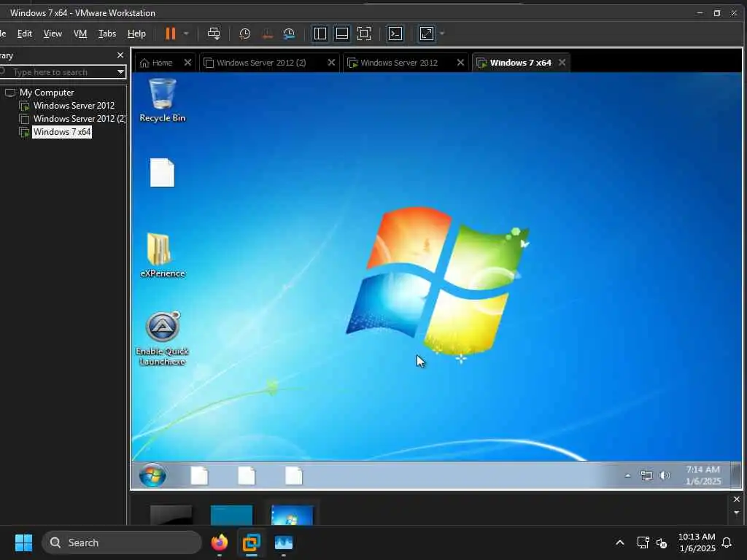Open the View menu
This screenshot has height=560, width=747.
pyautogui.click(x=53, y=34)
